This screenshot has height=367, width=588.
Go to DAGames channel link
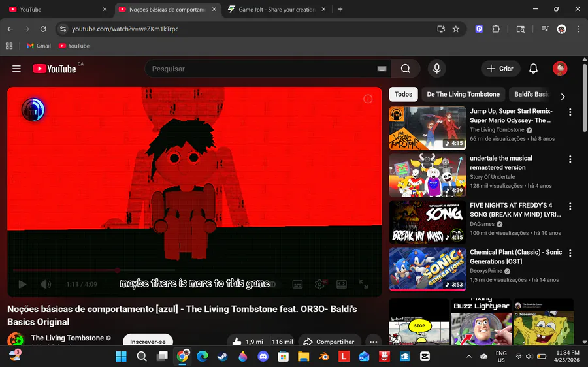tap(482, 224)
